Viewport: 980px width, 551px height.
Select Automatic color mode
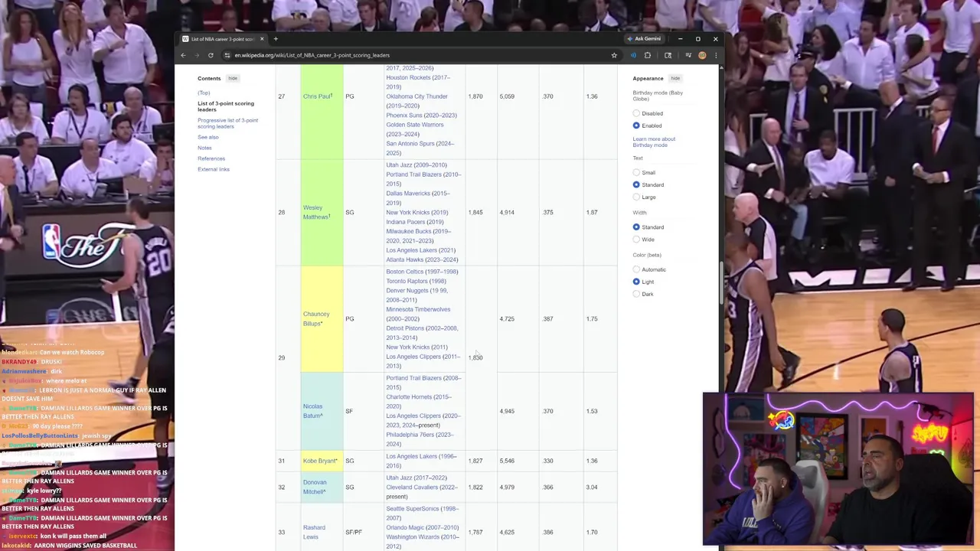point(636,269)
